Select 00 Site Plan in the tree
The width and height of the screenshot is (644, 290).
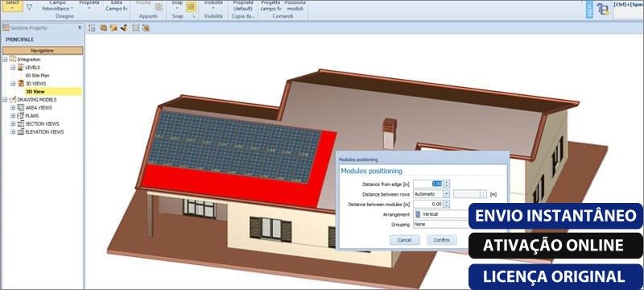[x=37, y=76]
